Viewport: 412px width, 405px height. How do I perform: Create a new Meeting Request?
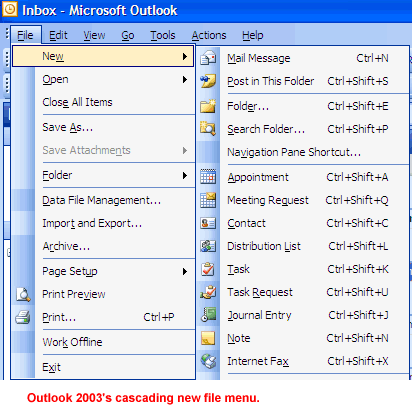tap(303, 200)
